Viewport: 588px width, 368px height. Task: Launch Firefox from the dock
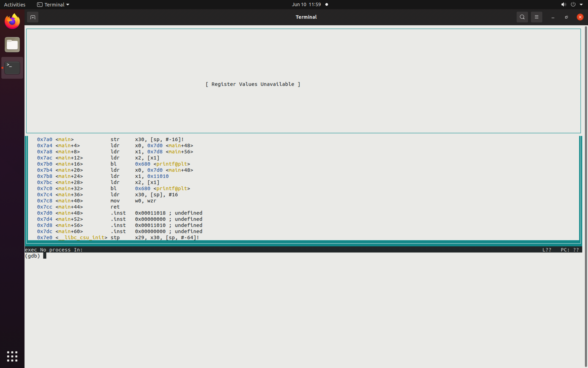[x=12, y=21]
